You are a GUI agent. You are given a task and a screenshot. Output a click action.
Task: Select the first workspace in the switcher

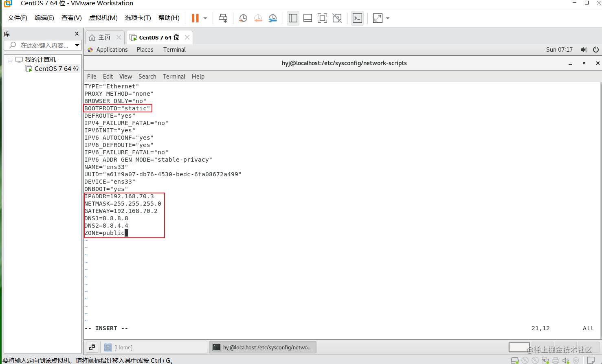coord(519,347)
